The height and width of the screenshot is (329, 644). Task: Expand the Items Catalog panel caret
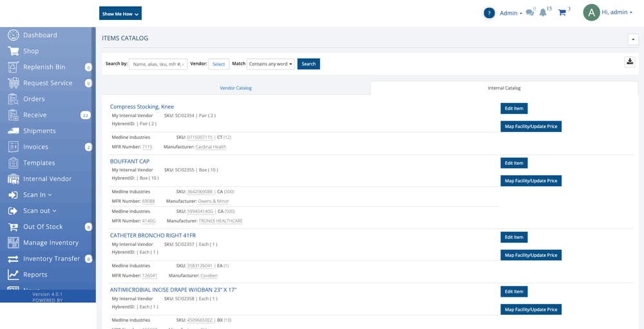pos(633,39)
